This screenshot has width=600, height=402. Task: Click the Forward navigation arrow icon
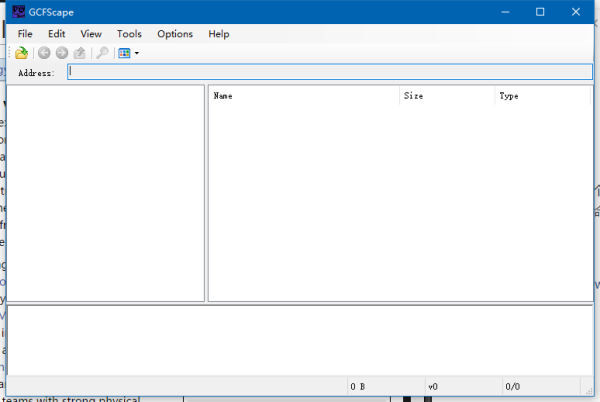[62, 53]
